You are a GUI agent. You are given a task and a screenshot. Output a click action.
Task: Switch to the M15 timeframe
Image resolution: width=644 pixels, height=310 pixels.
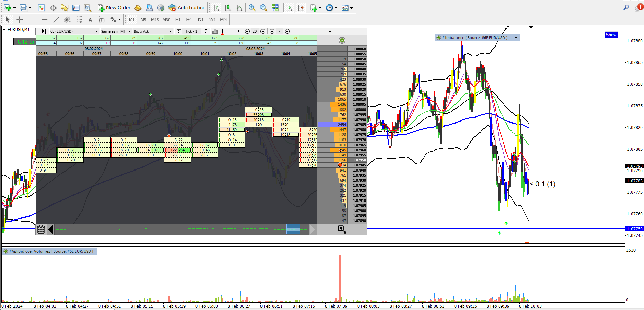coord(155,20)
